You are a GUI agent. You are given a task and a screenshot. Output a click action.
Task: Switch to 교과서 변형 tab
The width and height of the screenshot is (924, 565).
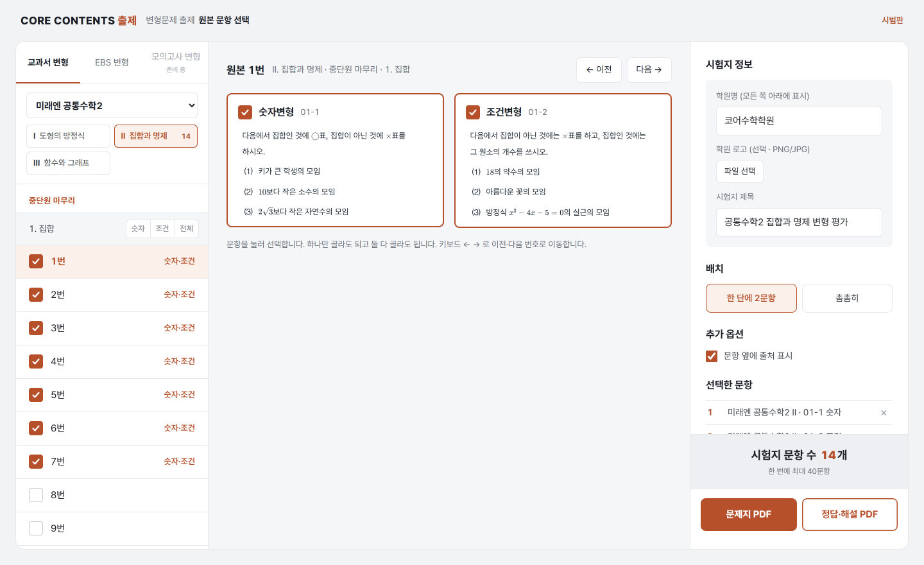point(48,62)
